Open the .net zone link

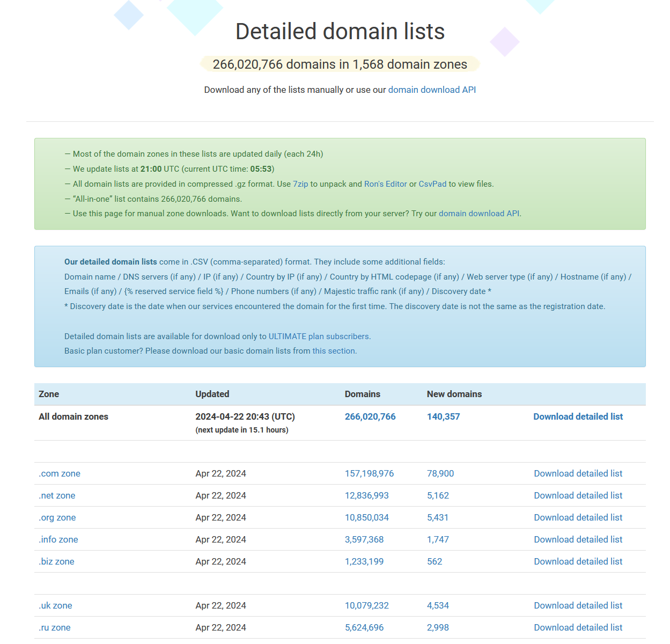57,495
